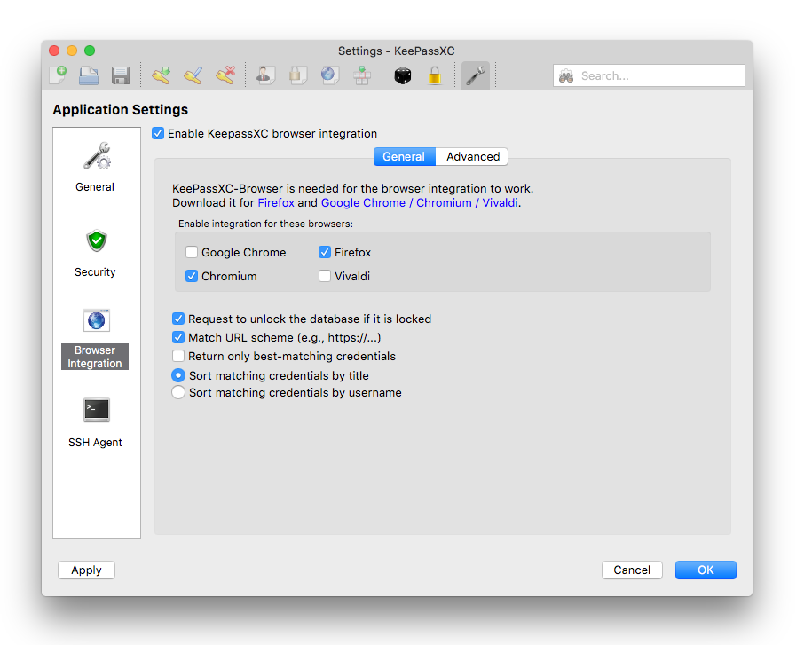Open the Security settings category

click(95, 253)
